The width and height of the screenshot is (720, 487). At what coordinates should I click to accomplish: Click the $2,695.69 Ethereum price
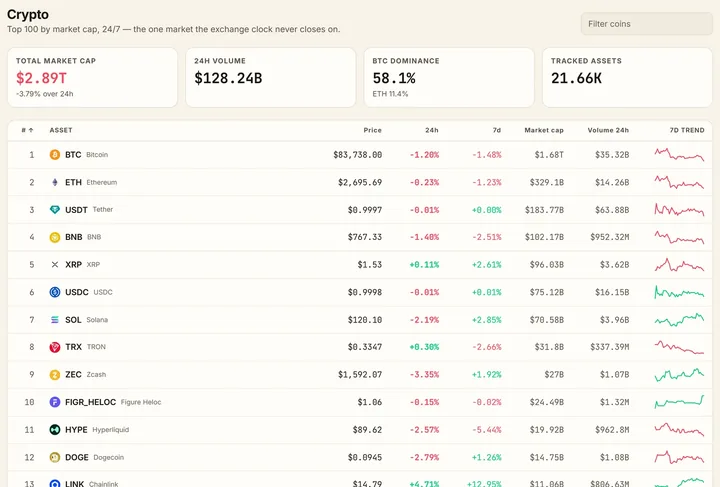tap(360, 182)
